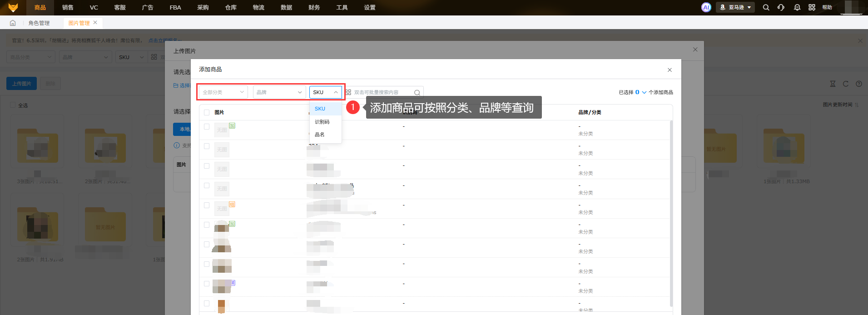Tick the checkbox of row with purple tag
Viewport: 868px width, 315px height.
click(x=207, y=284)
